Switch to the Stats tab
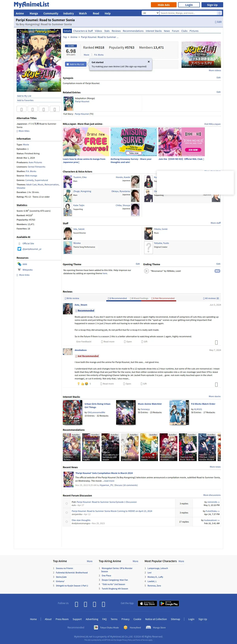The width and height of the screenshot is (237, 644). pyautogui.click(x=107, y=31)
